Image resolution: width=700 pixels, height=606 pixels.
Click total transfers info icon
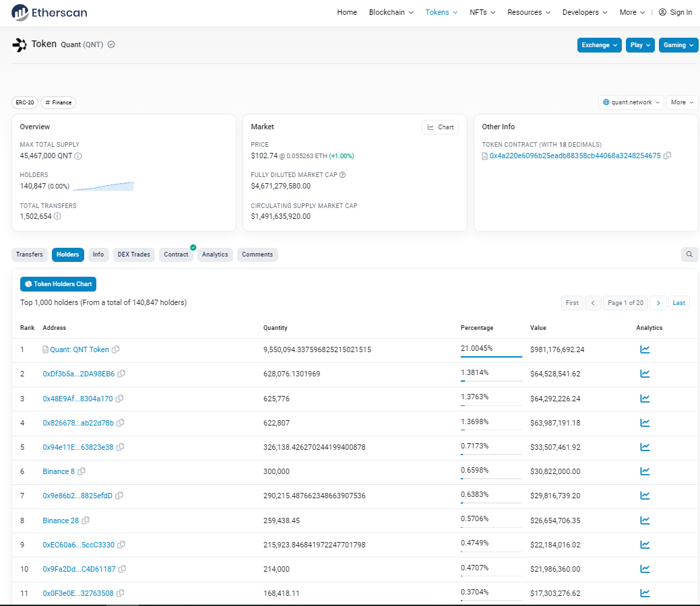[x=57, y=216]
